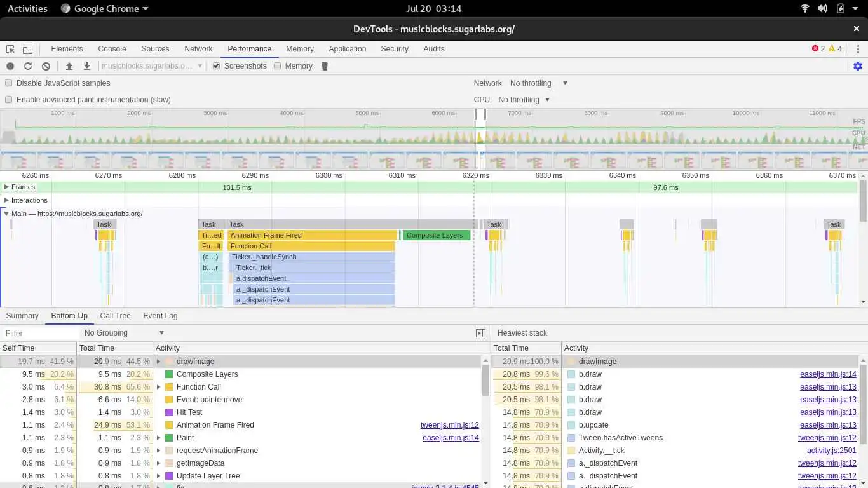Enable advanced paint instrumentation checkbox

pyautogui.click(x=9, y=100)
